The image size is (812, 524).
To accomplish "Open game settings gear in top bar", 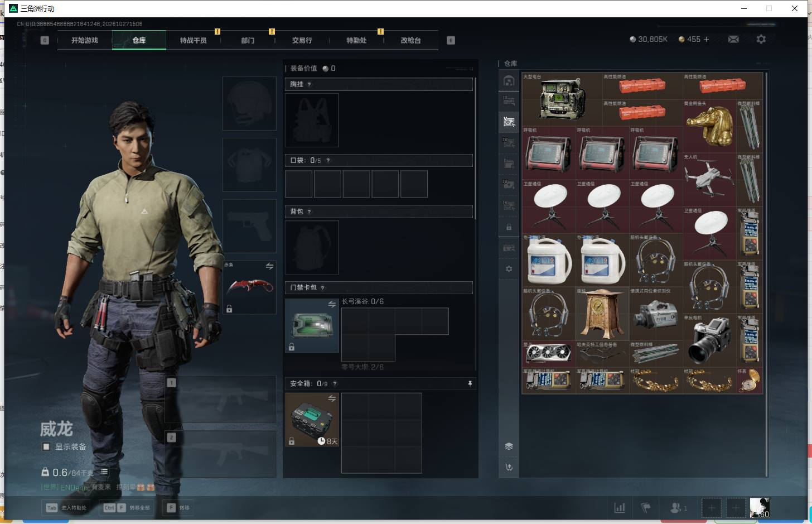I will click(x=761, y=39).
